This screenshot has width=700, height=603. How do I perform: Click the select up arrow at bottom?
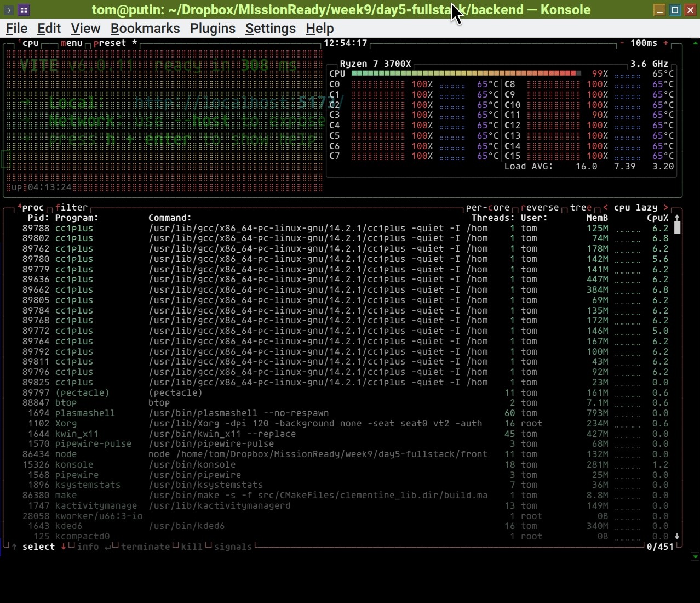coord(14,547)
